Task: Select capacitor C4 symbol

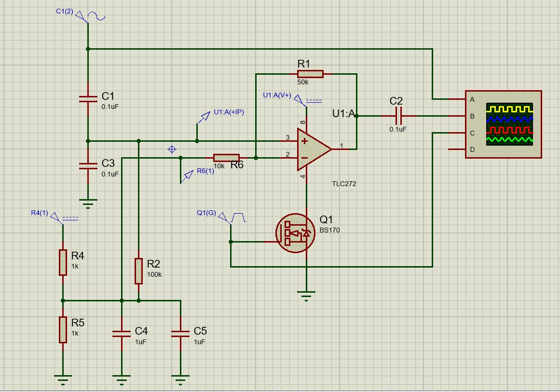Action: click(x=122, y=334)
